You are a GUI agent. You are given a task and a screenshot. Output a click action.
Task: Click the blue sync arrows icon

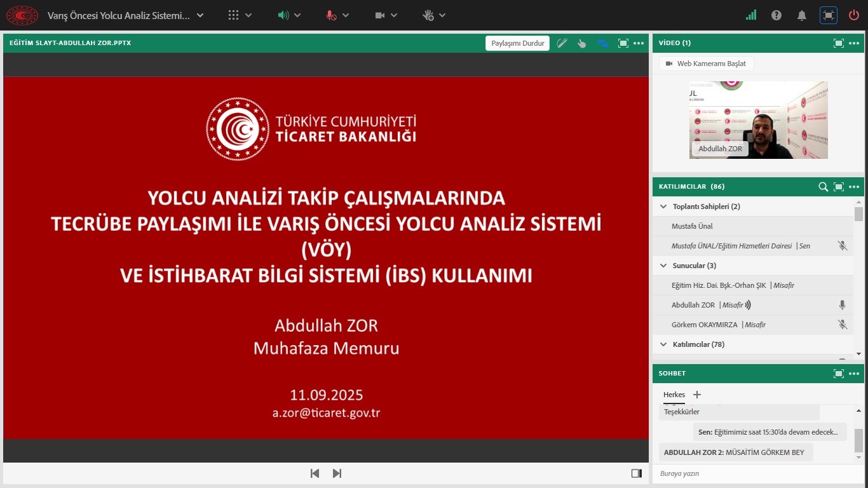coord(602,43)
